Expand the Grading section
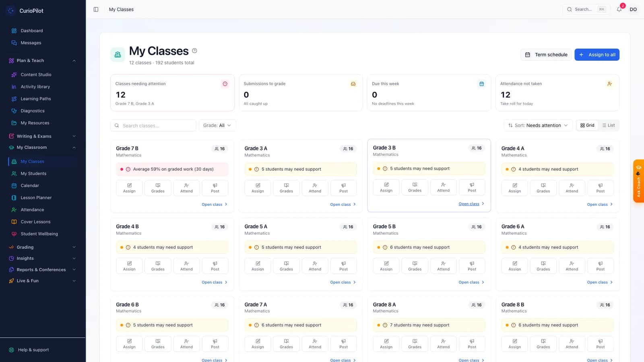644x362 pixels. (x=42, y=247)
